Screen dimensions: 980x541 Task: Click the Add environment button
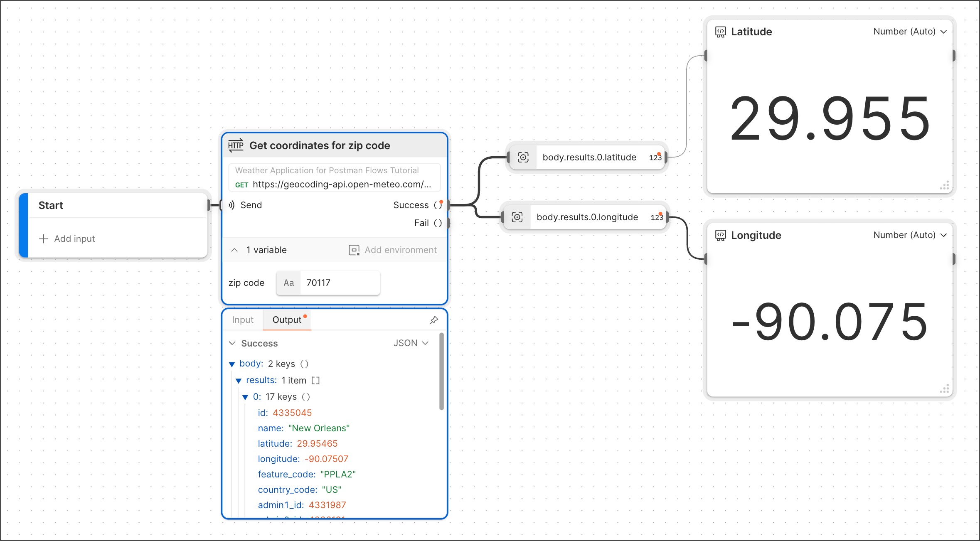393,250
